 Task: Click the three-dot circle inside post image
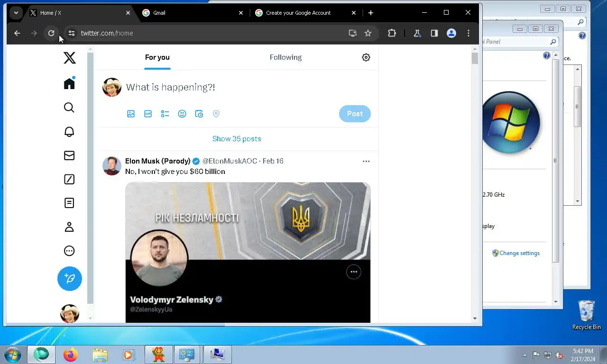pos(354,272)
